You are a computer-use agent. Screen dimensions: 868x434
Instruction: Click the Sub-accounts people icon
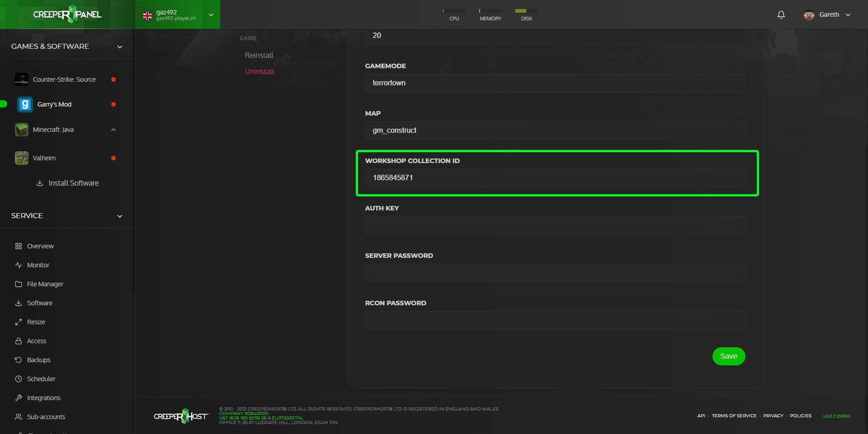[19, 417]
